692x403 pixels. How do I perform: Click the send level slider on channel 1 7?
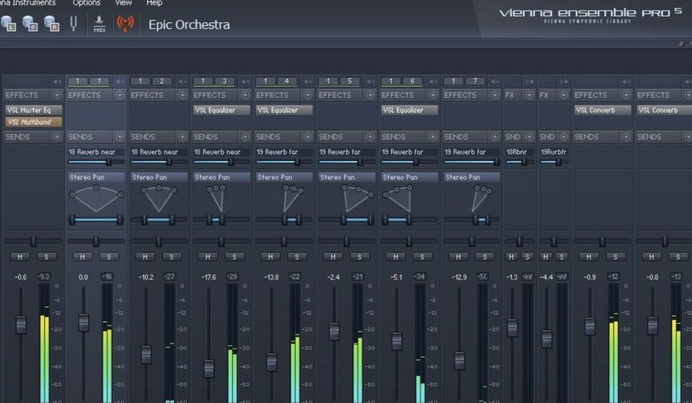472,162
